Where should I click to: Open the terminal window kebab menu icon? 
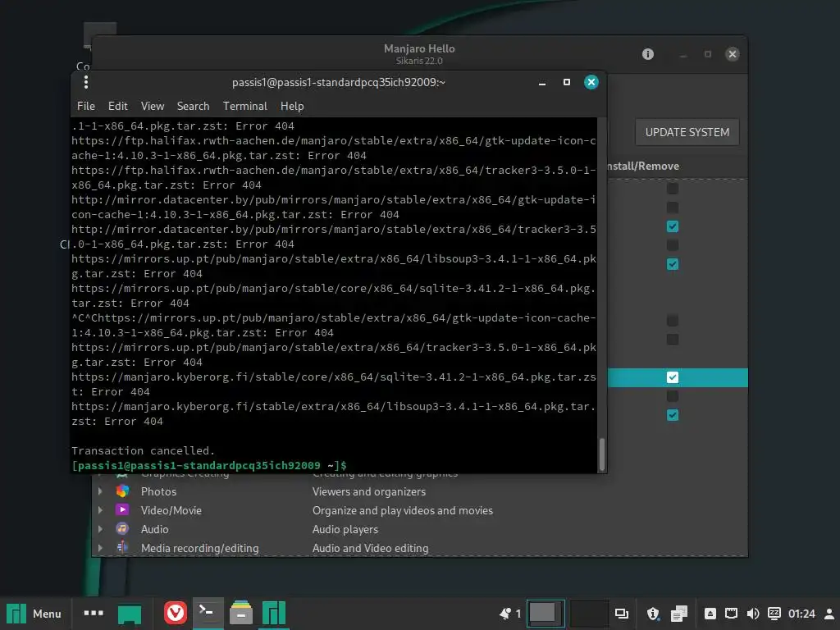(x=85, y=82)
